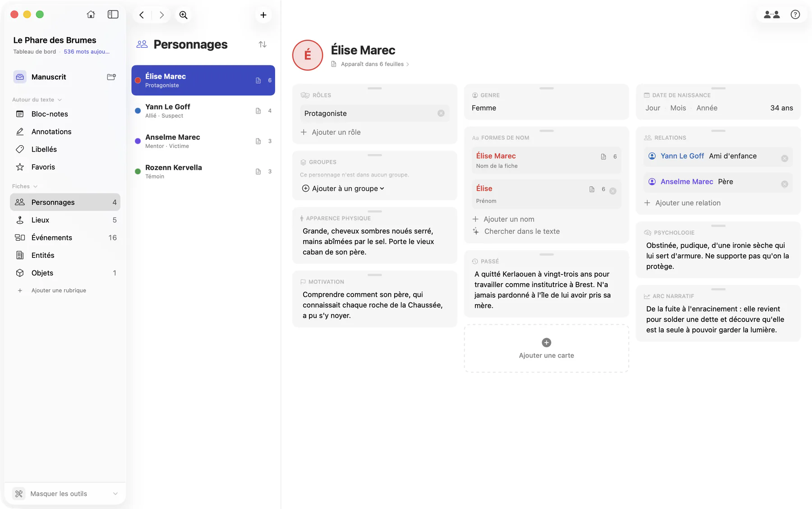Open the Ajouter à un groupe dropdown

point(343,188)
